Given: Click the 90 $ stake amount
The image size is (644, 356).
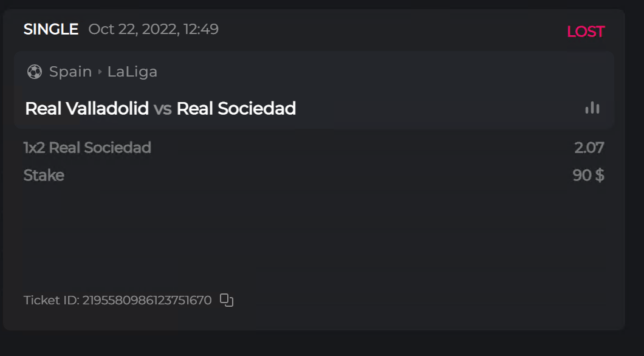Looking at the screenshot, I should [x=588, y=176].
